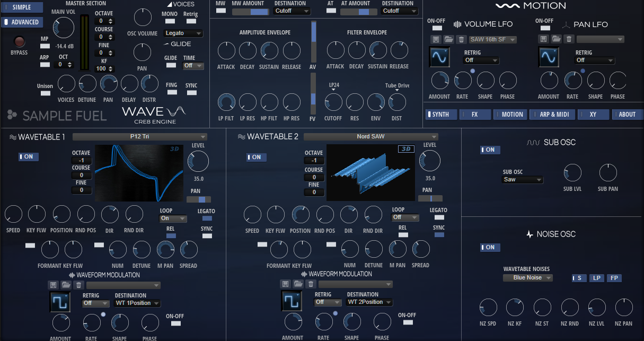This screenshot has width=644, height=341.
Task: Click noise filter FP button
Action: [x=614, y=278]
